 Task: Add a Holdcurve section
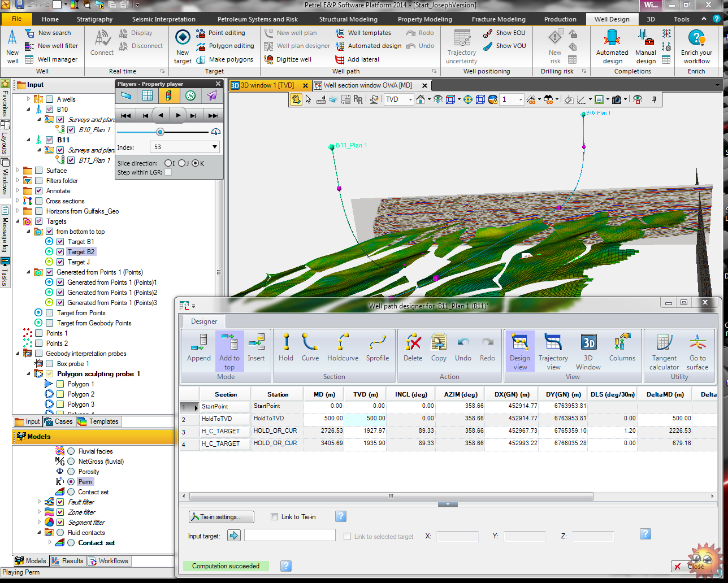pos(343,348)
